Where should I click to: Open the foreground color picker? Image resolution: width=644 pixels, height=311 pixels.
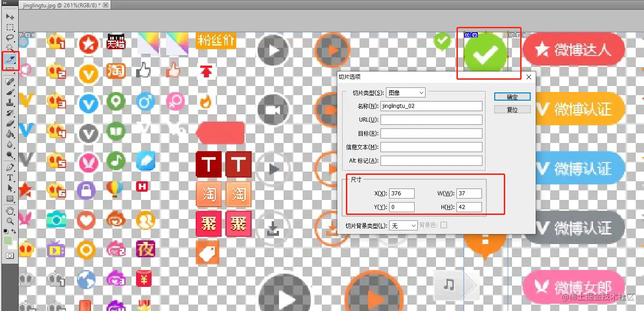(x=8, y=240)
